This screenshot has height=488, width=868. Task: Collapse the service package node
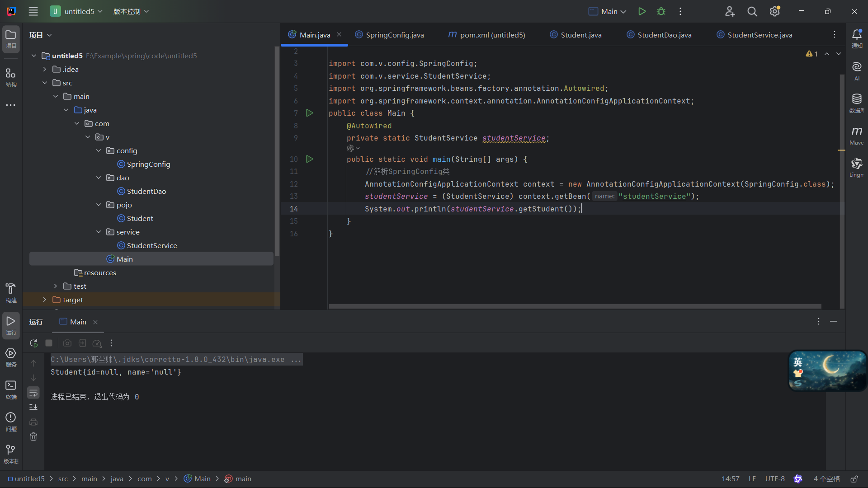pos(99,232)
